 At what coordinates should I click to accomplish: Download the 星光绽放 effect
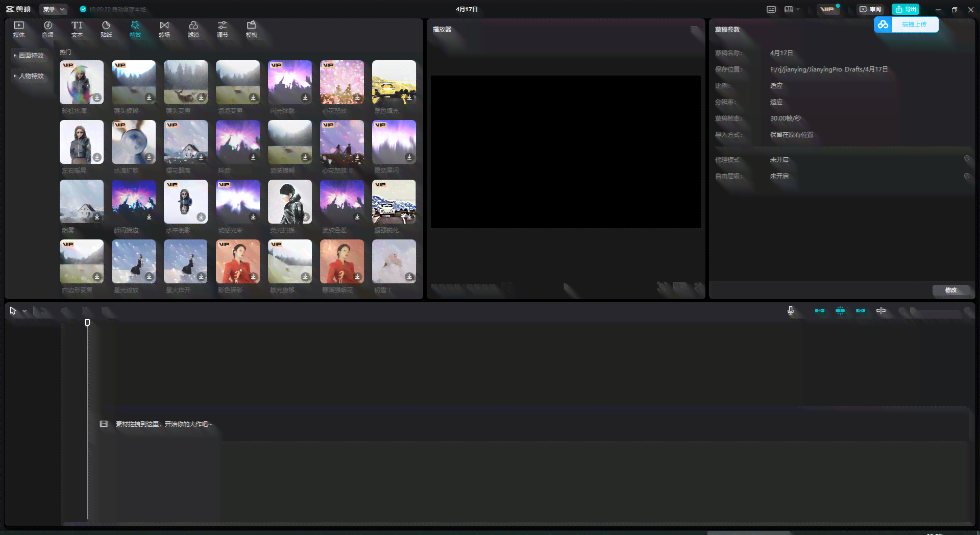(149, 277)
